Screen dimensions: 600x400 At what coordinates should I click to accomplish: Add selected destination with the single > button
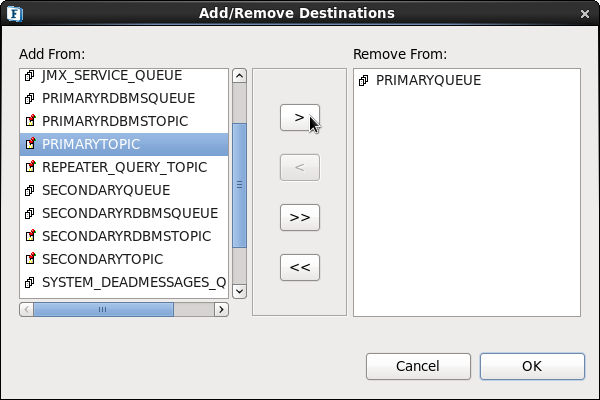[300, 118]
